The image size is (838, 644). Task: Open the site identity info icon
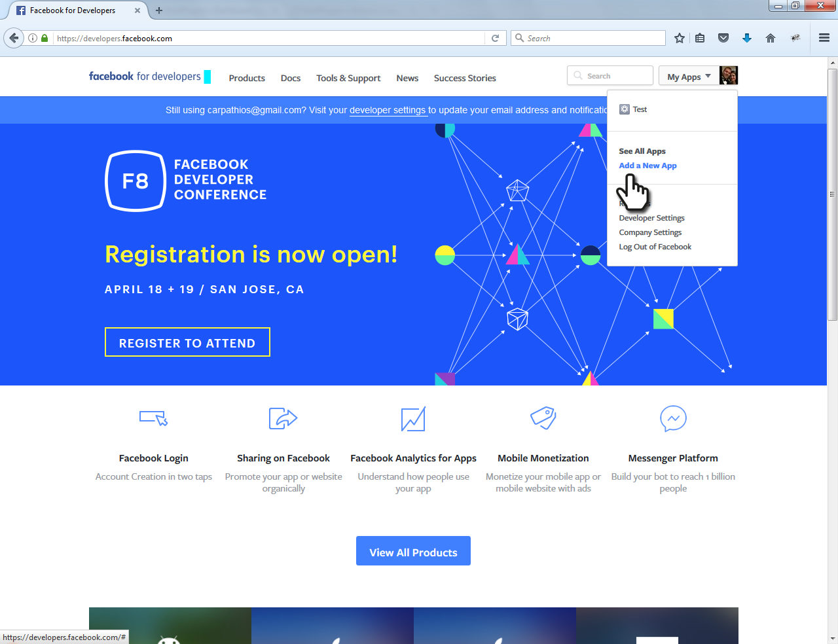click(33, 38)
